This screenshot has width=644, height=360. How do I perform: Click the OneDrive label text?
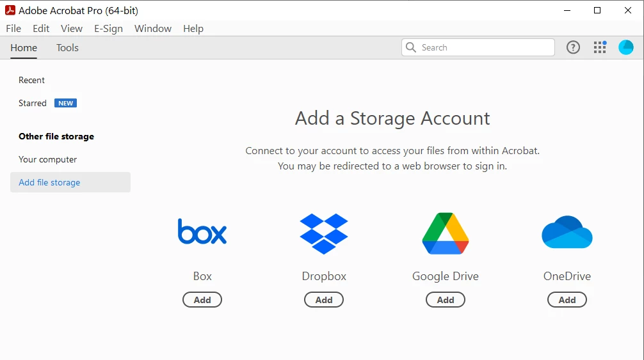click(567, 276)
